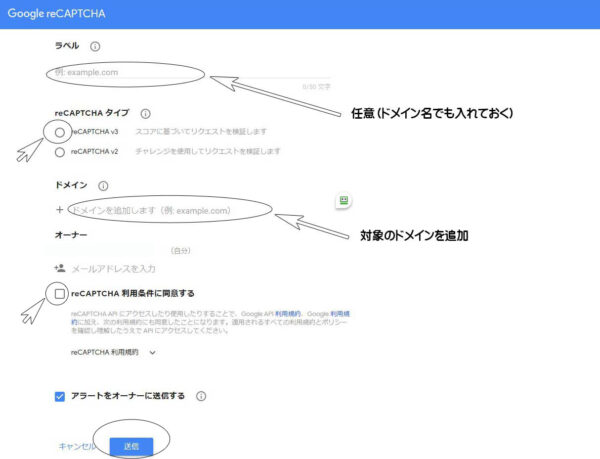Click the label input field with example.com placeholder
This screenshot has height=459, width=600.
[193, 72]
